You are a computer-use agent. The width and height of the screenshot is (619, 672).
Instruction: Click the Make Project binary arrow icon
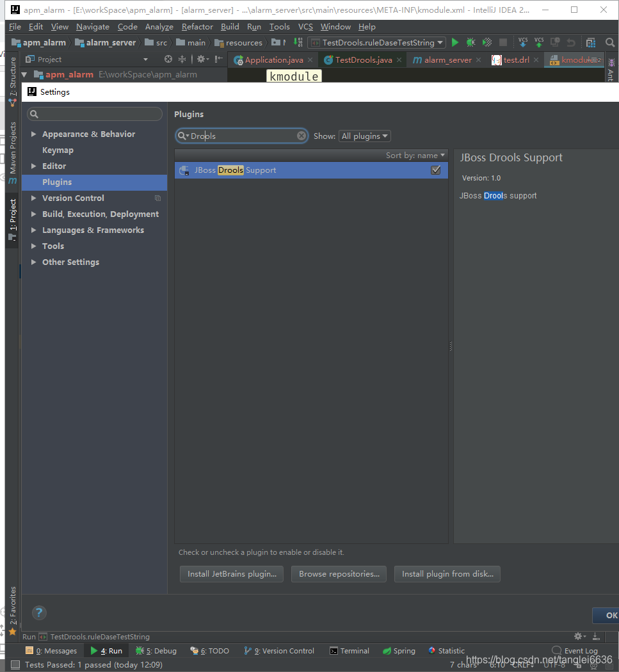coord(298,42)
